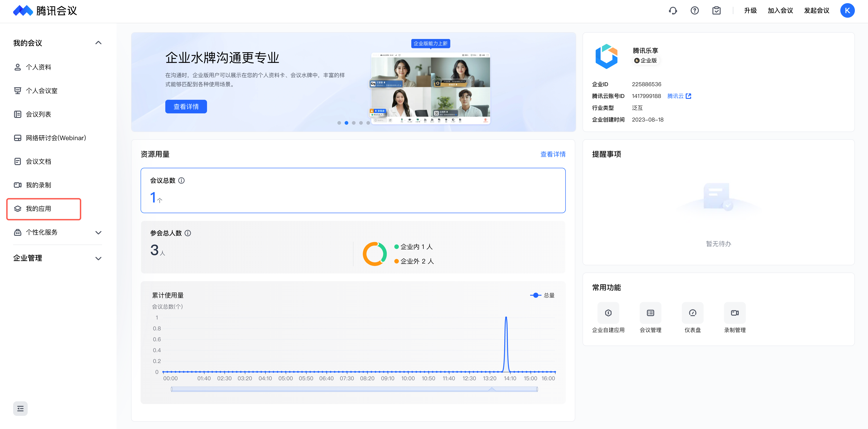Collapse the sidebar with bottom menu icon

click(x=20, y=408)
